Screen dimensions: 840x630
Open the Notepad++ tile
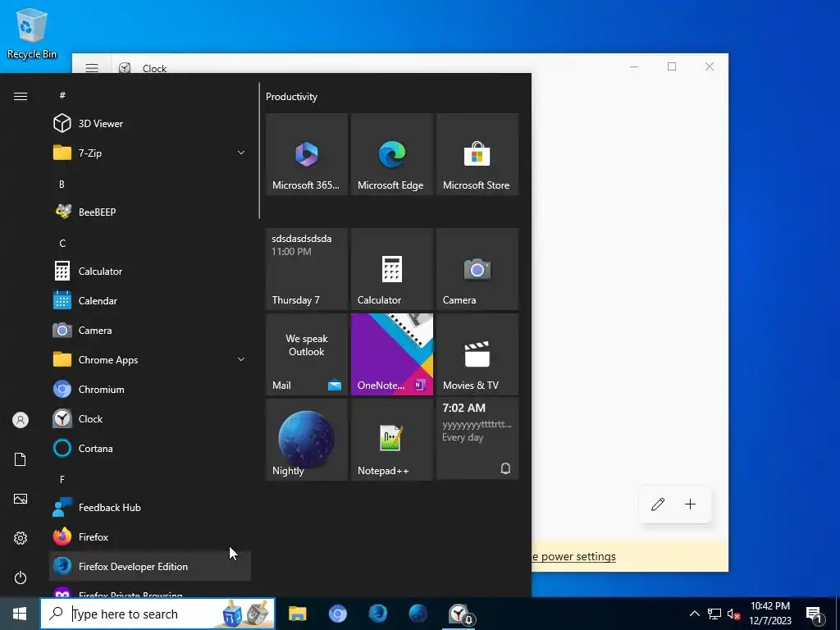[x=392, y=440]
